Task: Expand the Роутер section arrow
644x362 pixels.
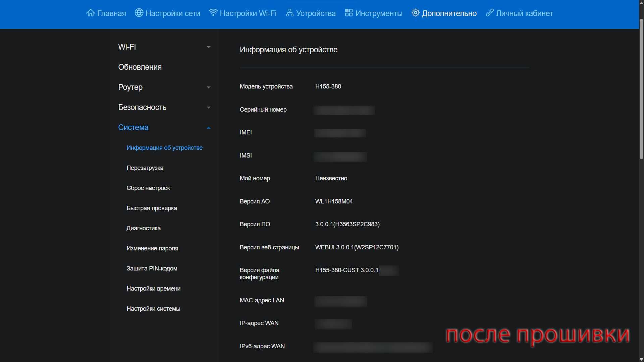Action: pos(209,87)
